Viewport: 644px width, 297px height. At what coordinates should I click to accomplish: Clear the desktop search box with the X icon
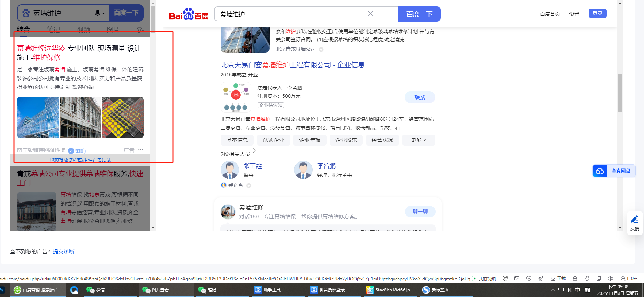pos(370,14)
